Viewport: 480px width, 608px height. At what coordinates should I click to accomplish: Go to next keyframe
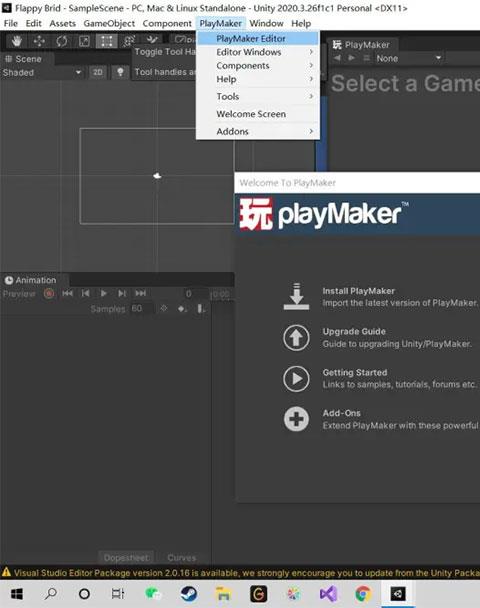pyautogui.click(x=122, y=294)
